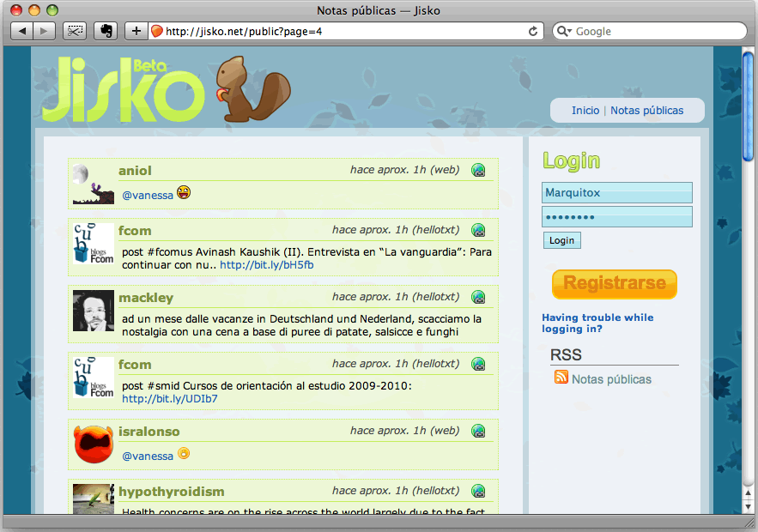Open the Google search magnifier dropdown
Viewport: 758px width, 532px height.
pyautogui.click(x=565, y=31)
